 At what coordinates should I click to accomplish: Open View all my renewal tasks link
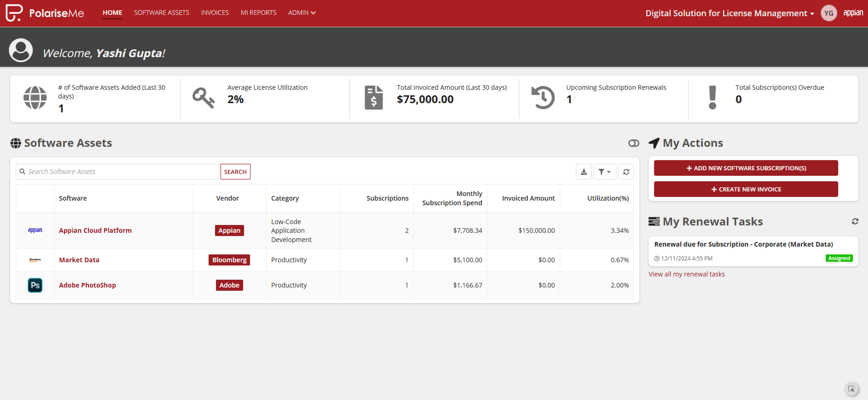[x=686, y=274]
